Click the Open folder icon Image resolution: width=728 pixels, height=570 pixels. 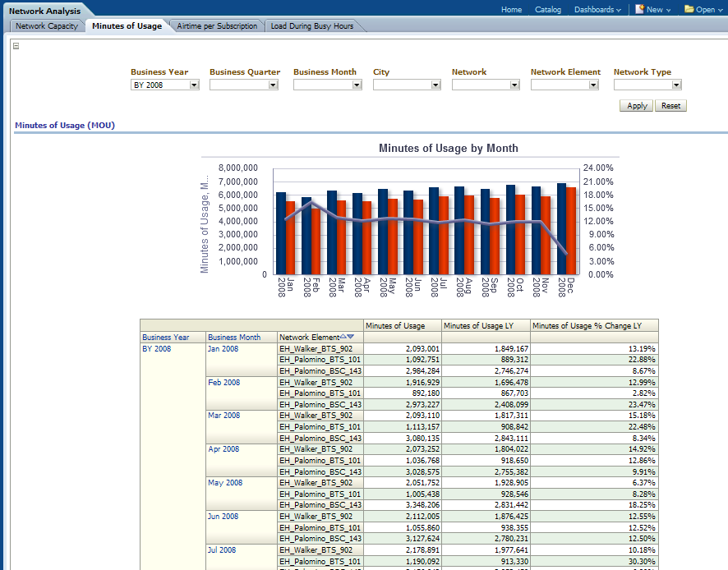(689, 10)
